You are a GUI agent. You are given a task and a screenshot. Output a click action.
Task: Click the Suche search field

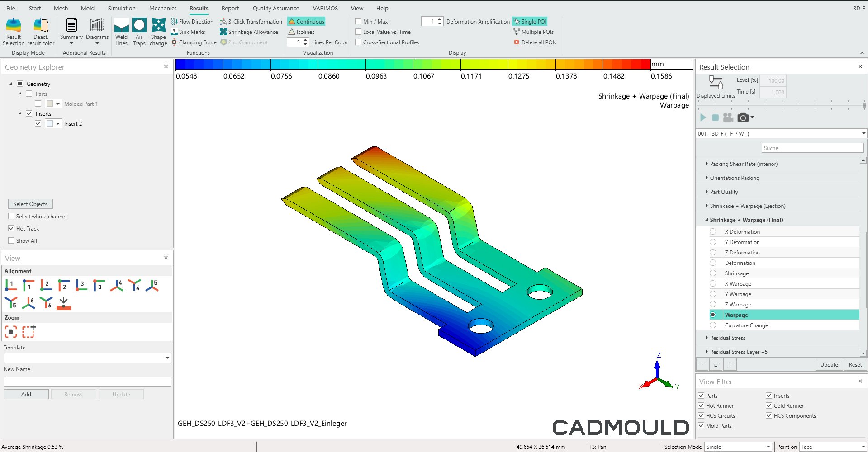click(812, 148)
